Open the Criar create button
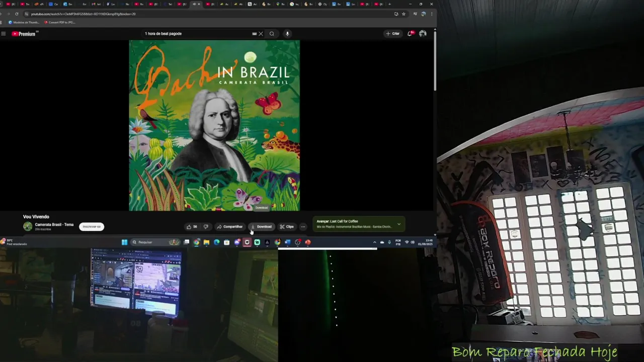Image resolution: width=644 pixels, height=362 pixels. (x=392, y=34)
